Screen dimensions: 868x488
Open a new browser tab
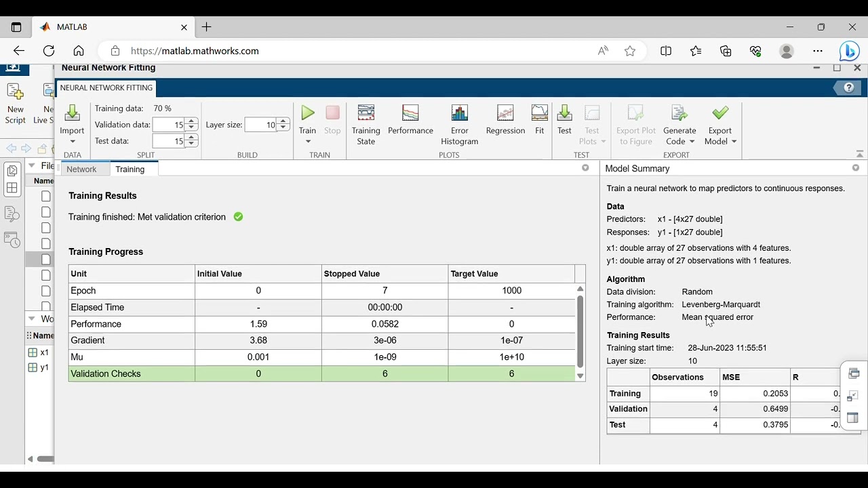click(x=207, y=27)
